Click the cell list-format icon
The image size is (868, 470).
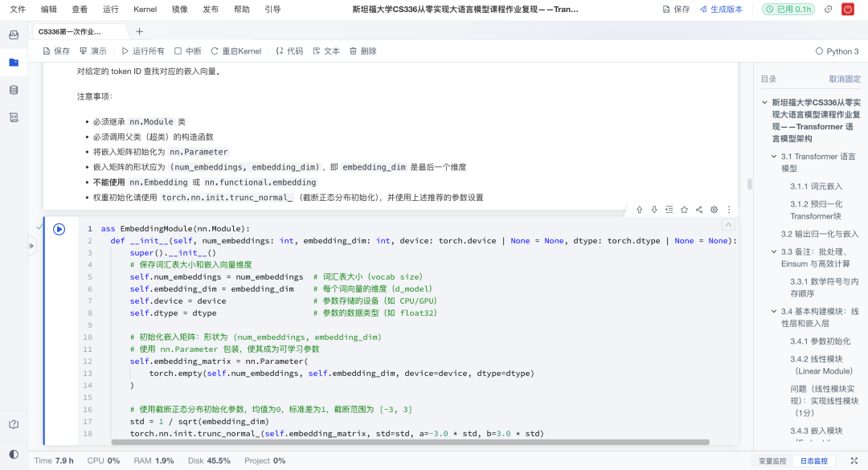[669, 210]
